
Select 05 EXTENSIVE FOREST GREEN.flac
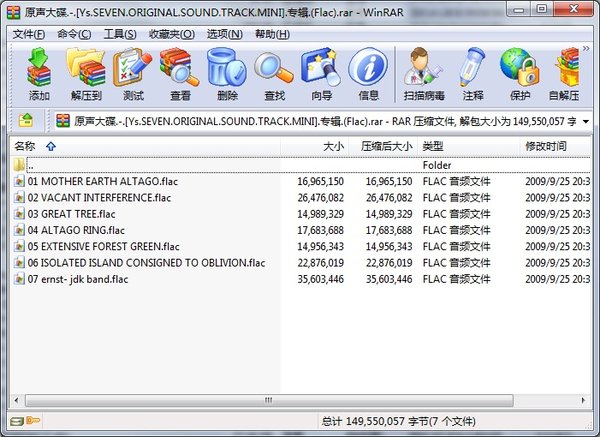(103, 246)
